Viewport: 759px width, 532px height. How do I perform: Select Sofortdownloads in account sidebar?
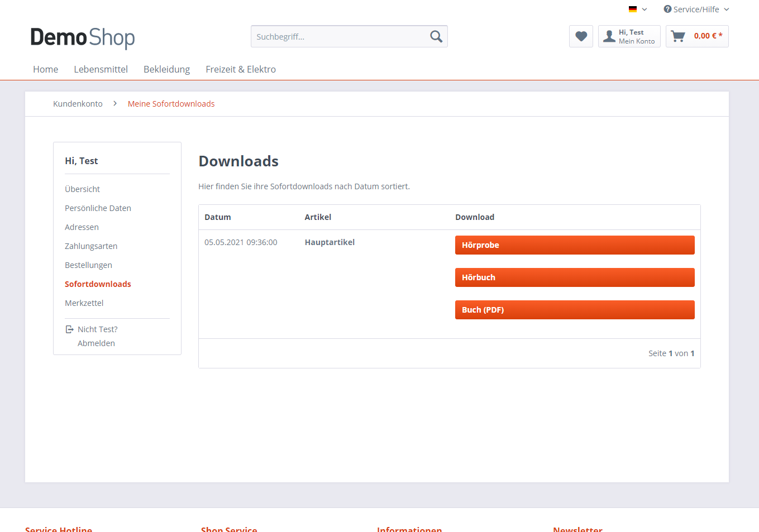(98, 284)
